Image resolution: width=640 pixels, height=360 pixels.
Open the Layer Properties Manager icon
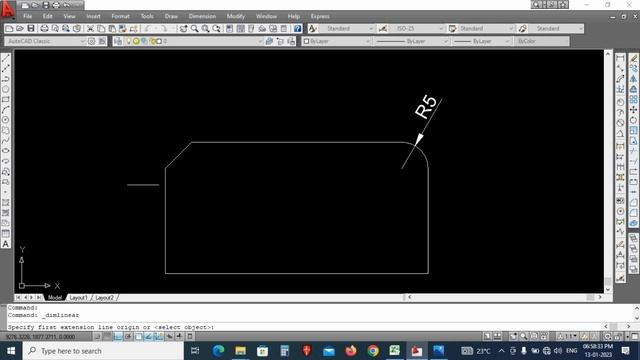[x=118, y=41]
